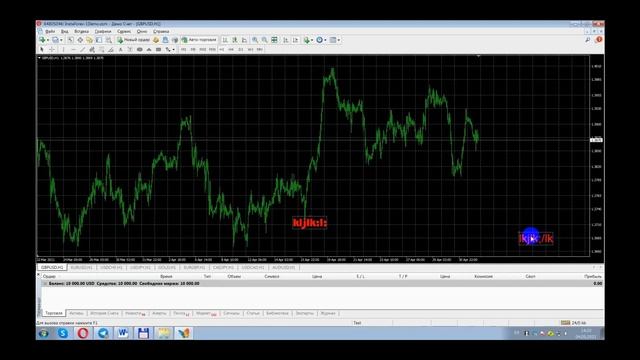This screenshot has width=640, height=360.
Task: Open the Вид menu
Action: click(64, 31)
